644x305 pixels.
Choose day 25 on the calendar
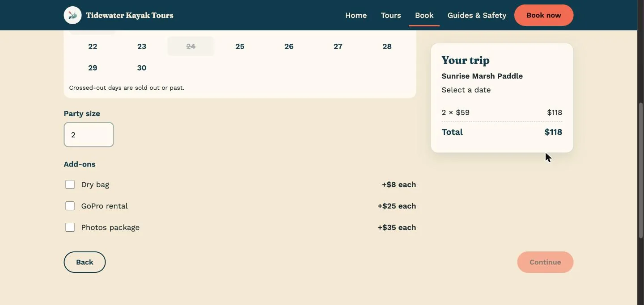coord(240,46)
